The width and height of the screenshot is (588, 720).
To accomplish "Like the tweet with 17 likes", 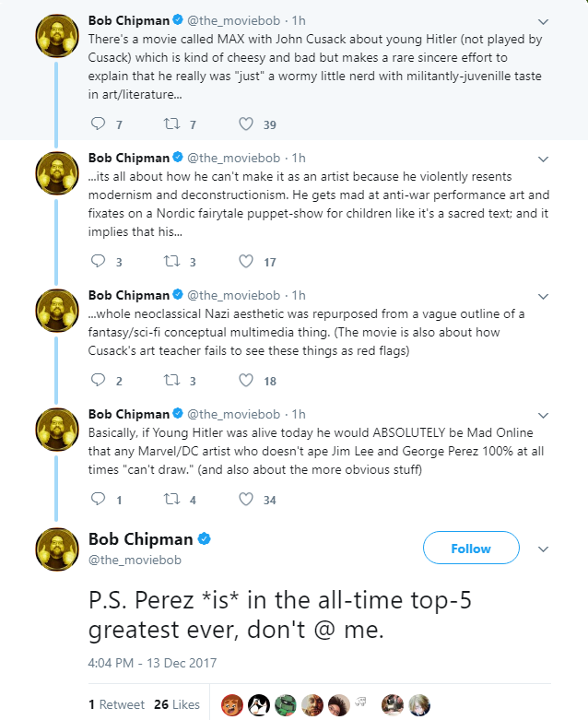I will coord(246,262).
